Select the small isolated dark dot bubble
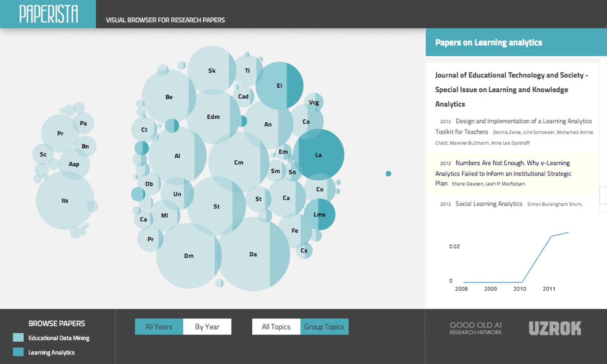 coord(388,174)
